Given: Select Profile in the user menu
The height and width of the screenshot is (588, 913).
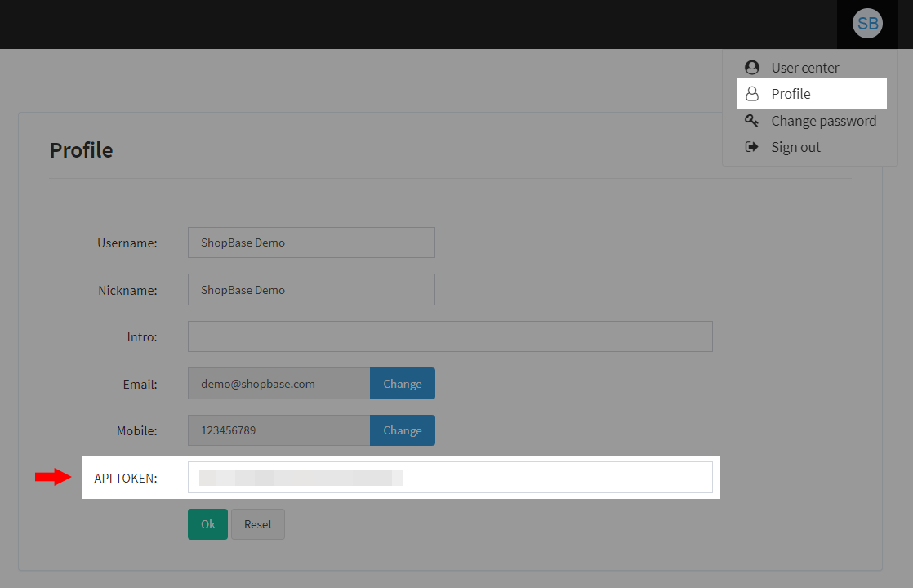Looking at the screenshot, I should pyautogui.click(x=812, y=94).
